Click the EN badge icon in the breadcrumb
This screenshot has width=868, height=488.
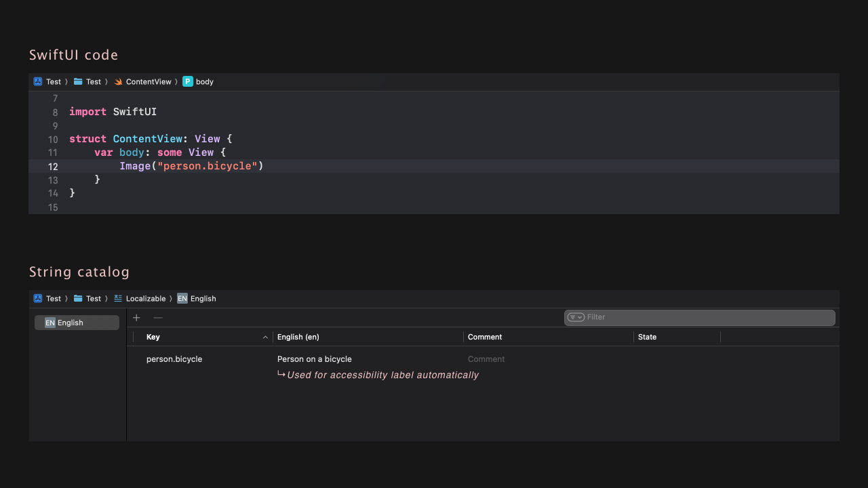coord(182,299)
